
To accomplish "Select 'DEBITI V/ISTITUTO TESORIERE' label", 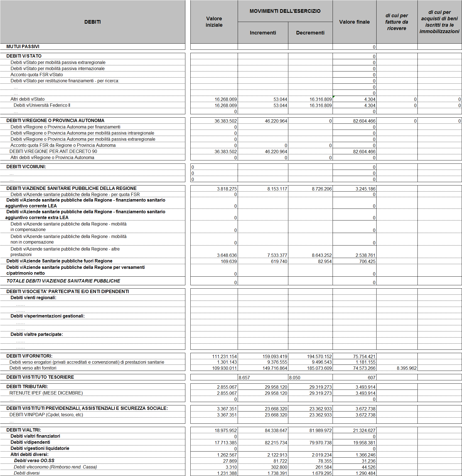I will pyautogui.click(x=40, y=377).
